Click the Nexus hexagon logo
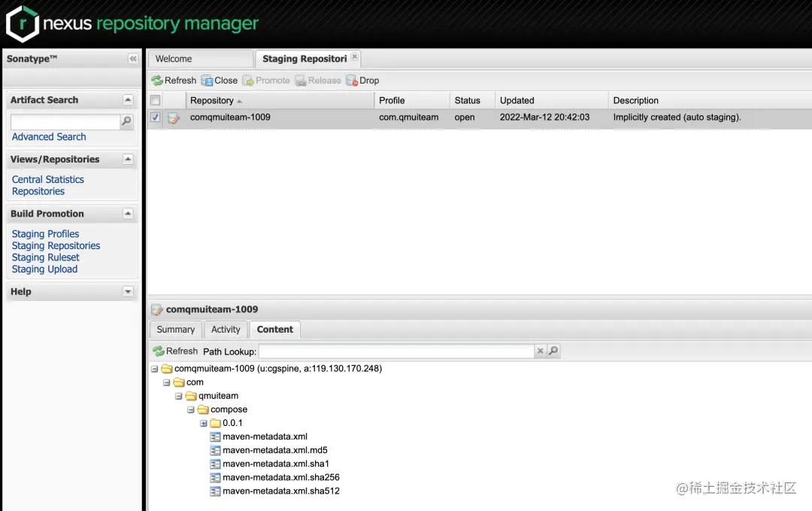Viewport: 812px width, 511px height. click(x=23, y=23)
